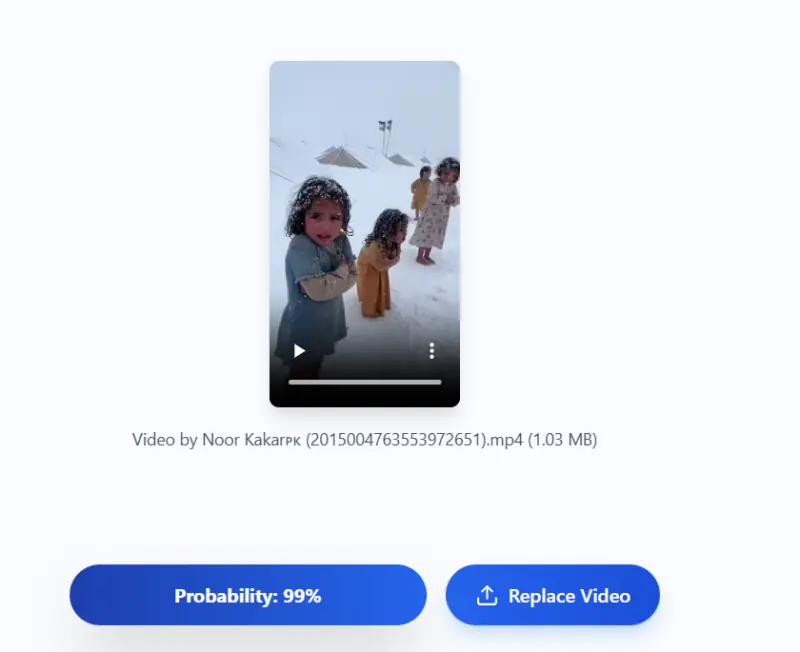Open the video's three-dot options menu

432,350
